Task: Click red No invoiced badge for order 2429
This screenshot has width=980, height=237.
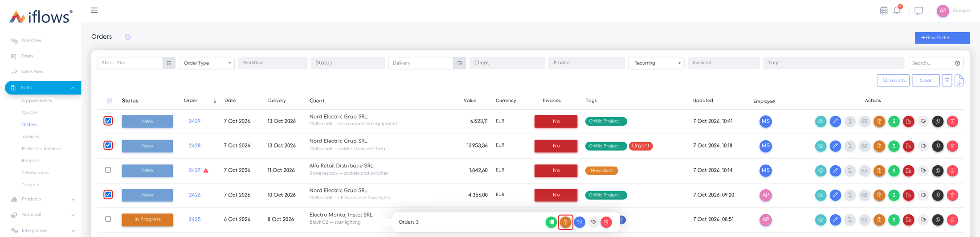Action: tap(556, 121)
